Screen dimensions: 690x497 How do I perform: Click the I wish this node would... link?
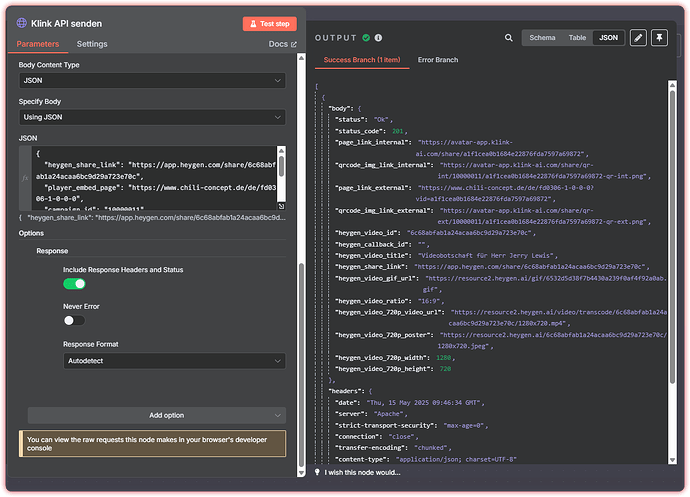(362, 472)
